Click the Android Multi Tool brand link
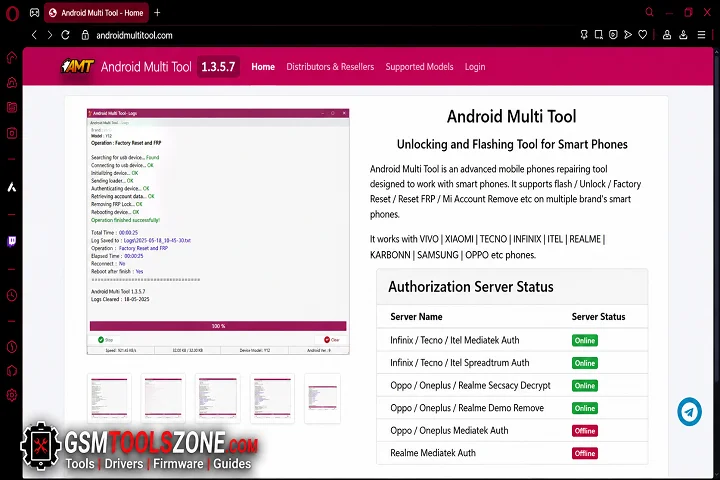This screenshot has height=480, width=720. (x=146, y=67)
